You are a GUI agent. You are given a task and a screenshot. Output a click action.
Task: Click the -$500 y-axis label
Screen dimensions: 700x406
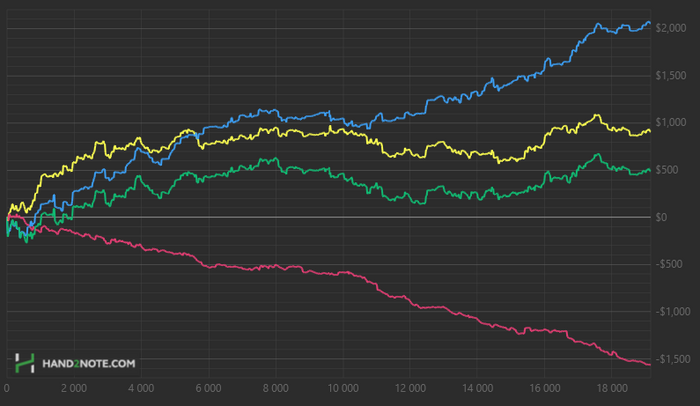pyautogui.click(x=669, y=264)
